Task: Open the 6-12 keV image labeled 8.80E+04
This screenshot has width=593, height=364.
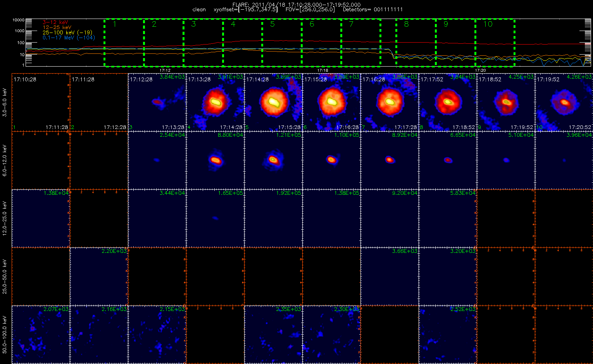Action: pyautogui.click(x=215, y=160)
